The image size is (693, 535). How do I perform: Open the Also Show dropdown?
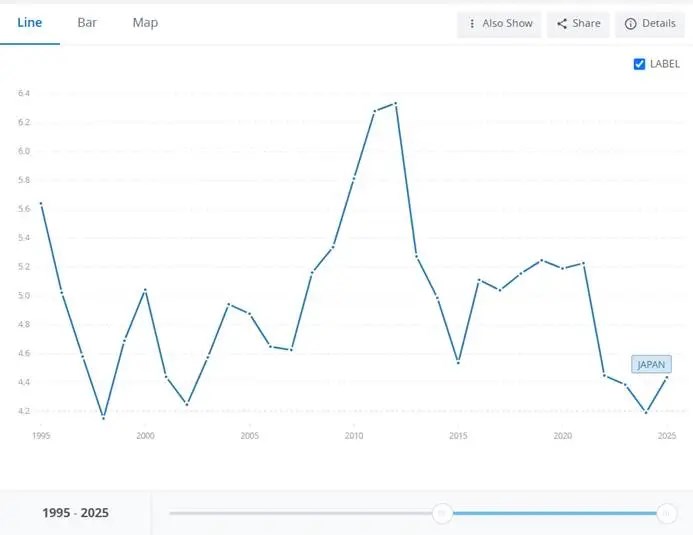click(499, 23)
